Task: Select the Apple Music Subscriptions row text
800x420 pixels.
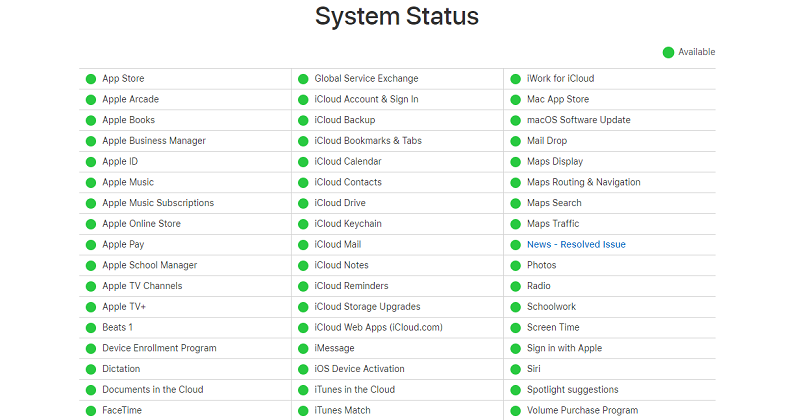Action: tap(158, 203)
